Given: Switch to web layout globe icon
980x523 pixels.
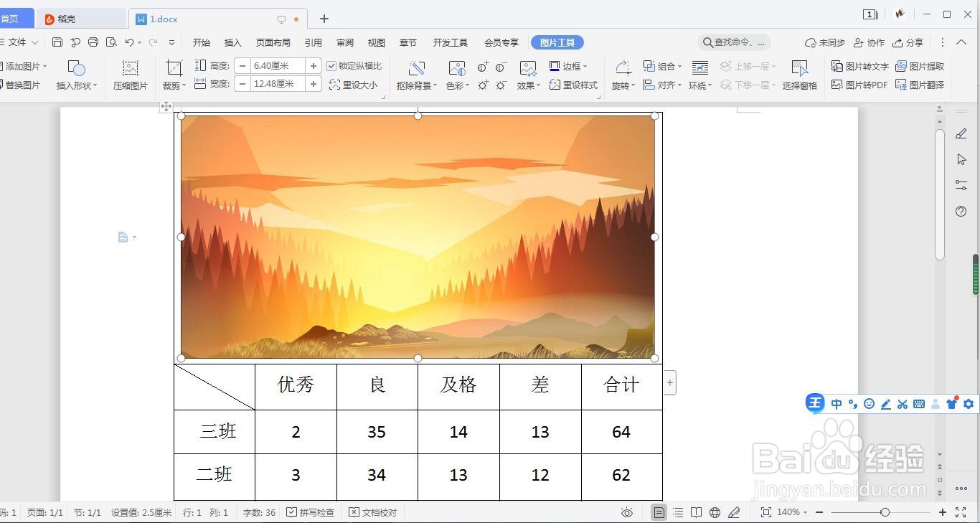Looking at the screenshot, I should (715, 512).
